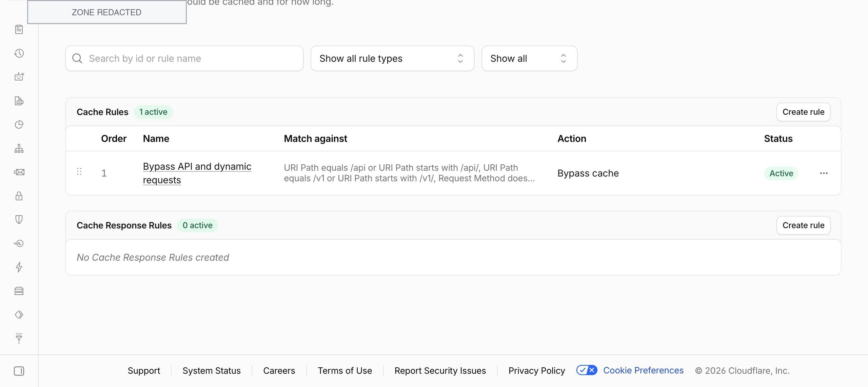
Task: Click the '0 active' badge beside Cache Response Rules
Action: [x=197, y=225]
